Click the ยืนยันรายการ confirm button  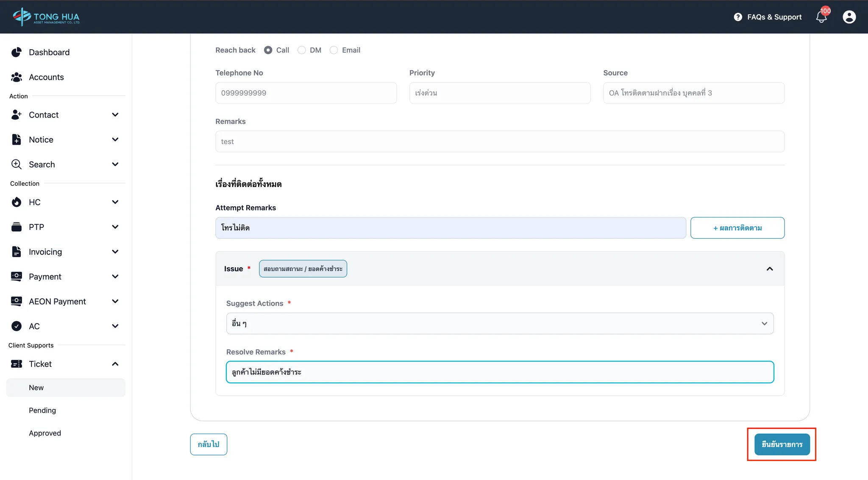click(782, 444)
